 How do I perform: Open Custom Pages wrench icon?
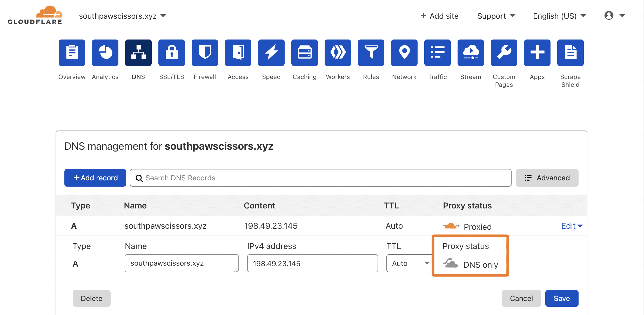tap(504, 53)
